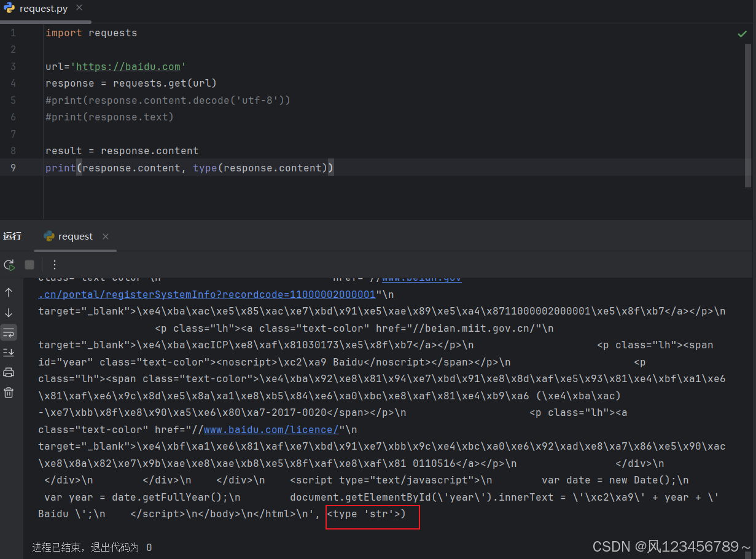756x559 pixels.
Task: Click the 运行 tool window label
Action: click(x=12, y=237)
